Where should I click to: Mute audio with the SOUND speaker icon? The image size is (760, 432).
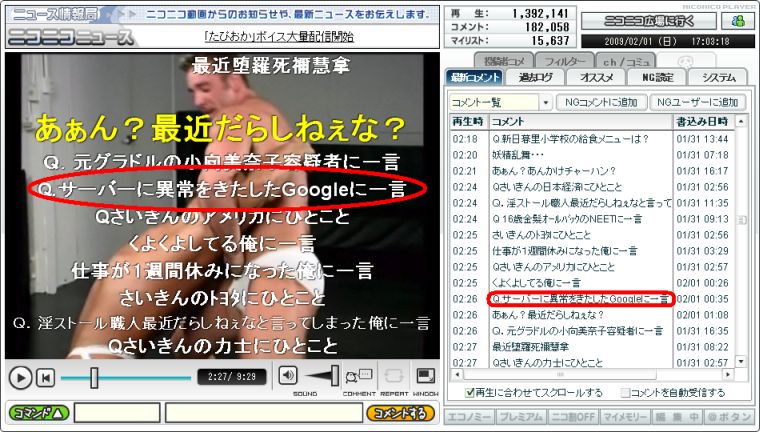(287, 376)
